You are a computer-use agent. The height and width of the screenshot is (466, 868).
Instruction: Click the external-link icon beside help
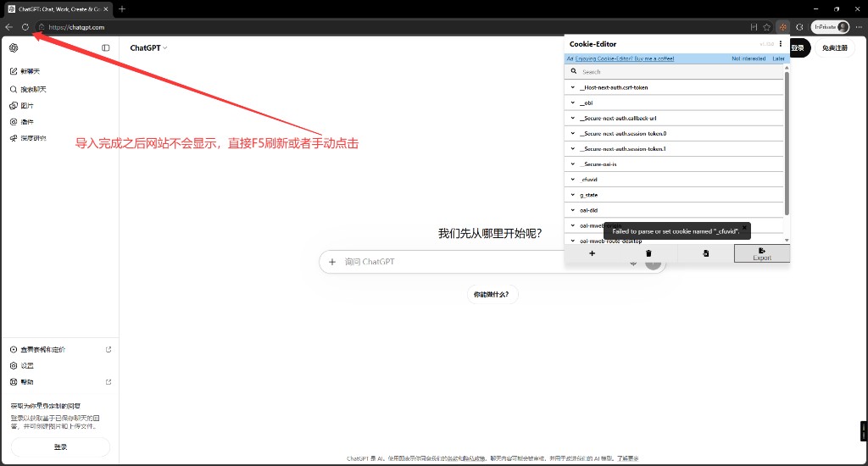coord(108,382)
